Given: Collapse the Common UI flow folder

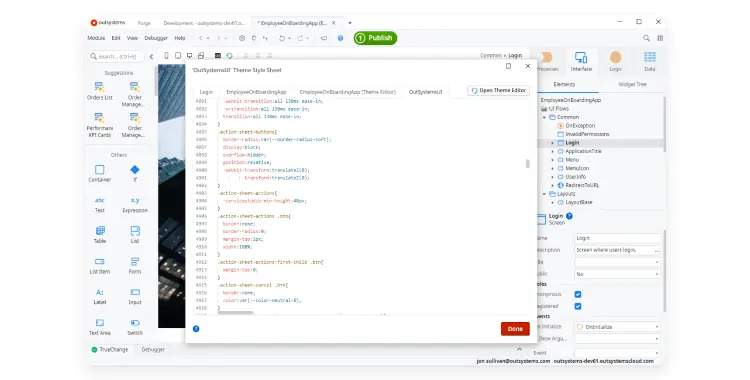Looking at the screenshot, I should click(x=544, y=117).
